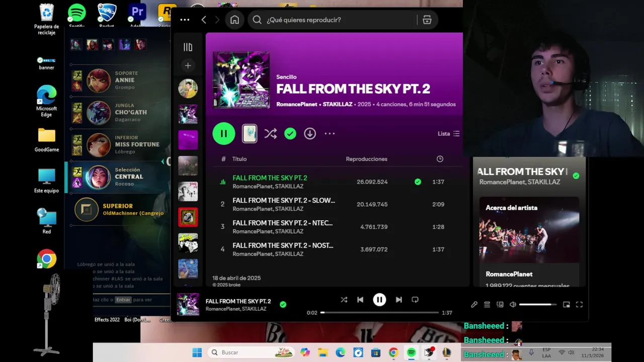Open the lyrics microphone icon
Viewport: 644px width, 362px height.
pyautogui.click(x=474, y=304)
